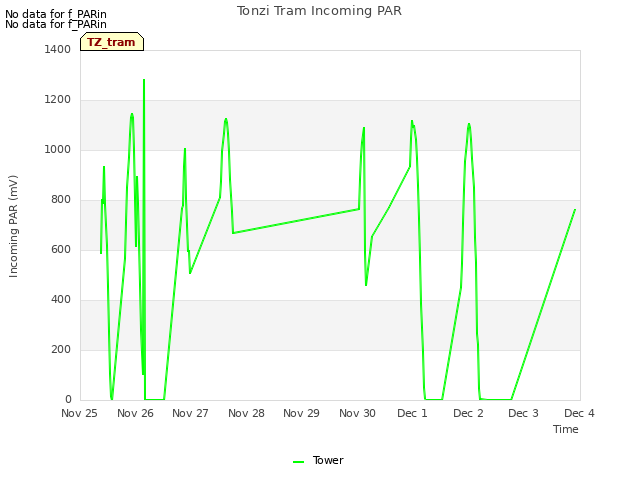Click the 200 y-axis tick label

61,349
